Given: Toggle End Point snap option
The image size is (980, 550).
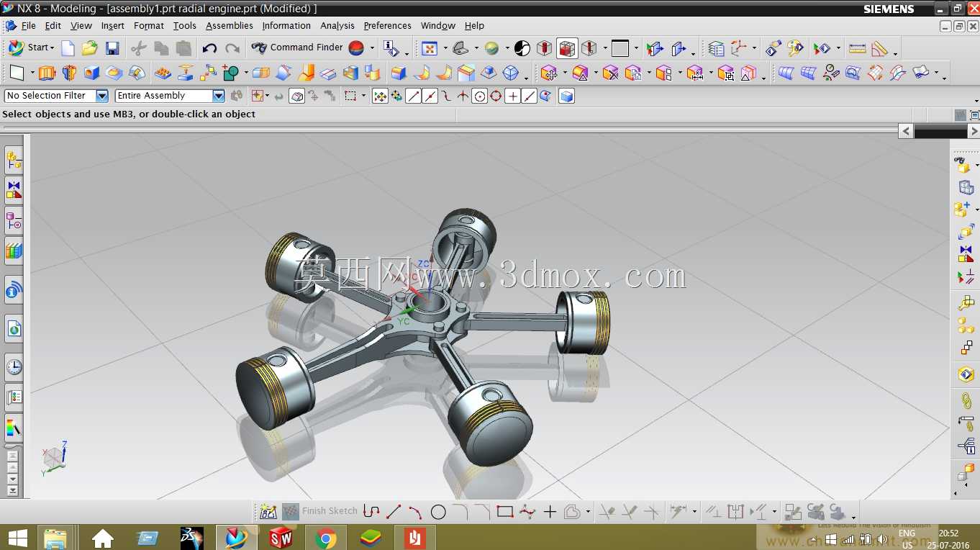Looking at the screenshot, I should [x=413, y=96].
